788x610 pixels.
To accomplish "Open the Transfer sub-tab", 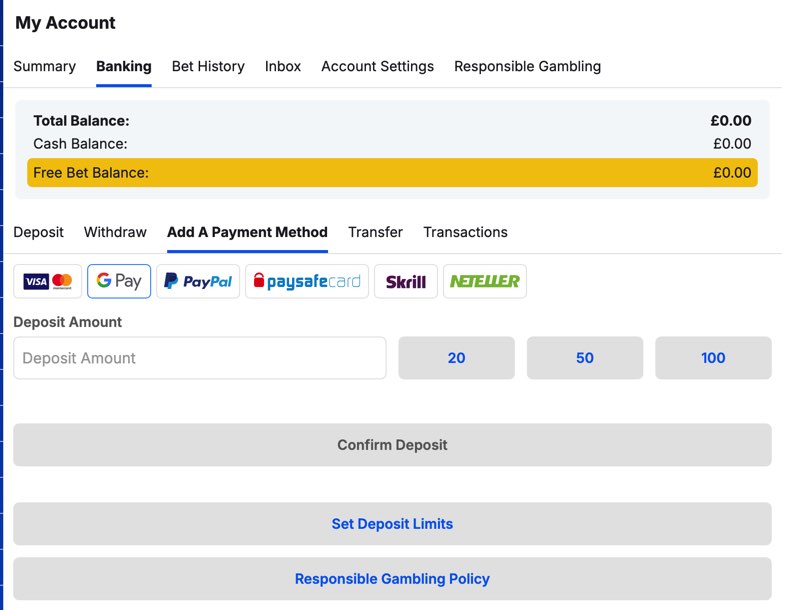I will (375, 232).
